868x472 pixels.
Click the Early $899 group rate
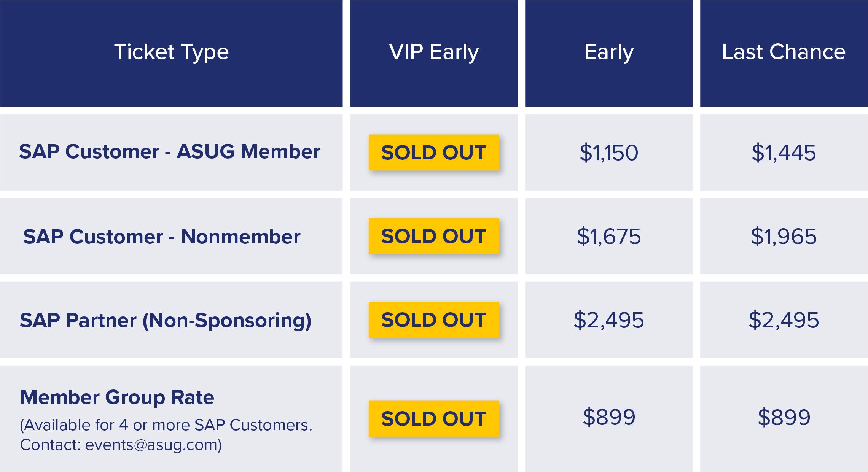pyautogui.click(x=609, y=417)
